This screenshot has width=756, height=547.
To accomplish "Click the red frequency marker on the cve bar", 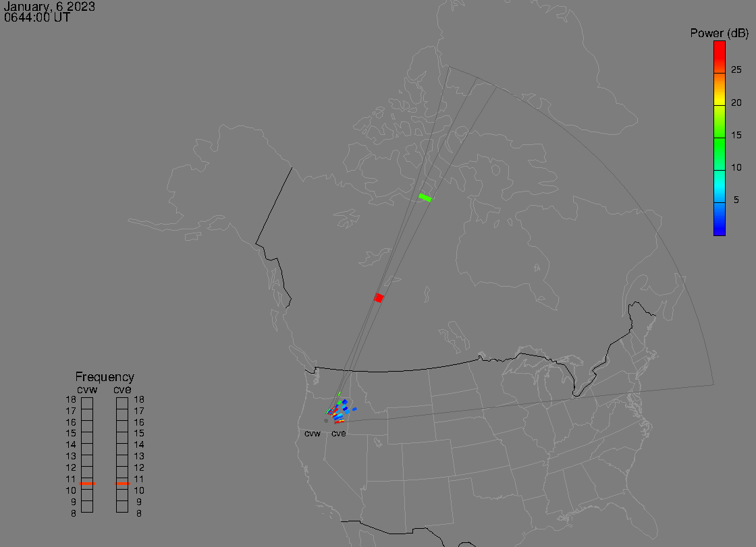I will coord(122,484).
